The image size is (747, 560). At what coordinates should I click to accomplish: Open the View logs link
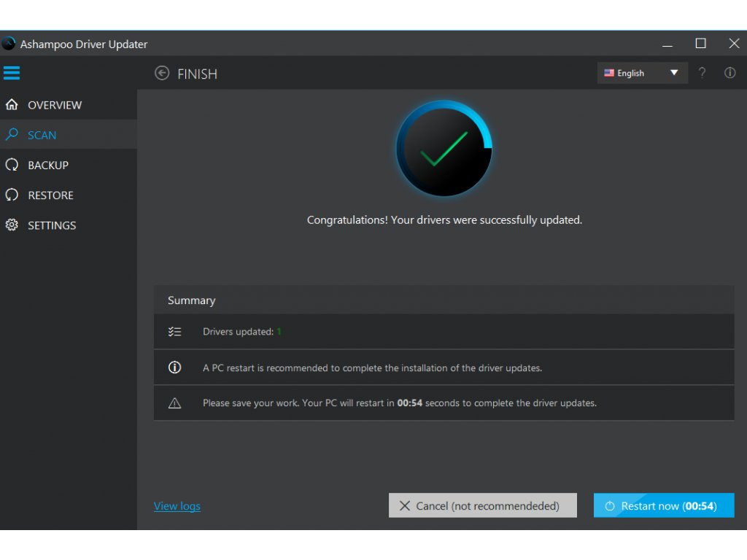177,506
